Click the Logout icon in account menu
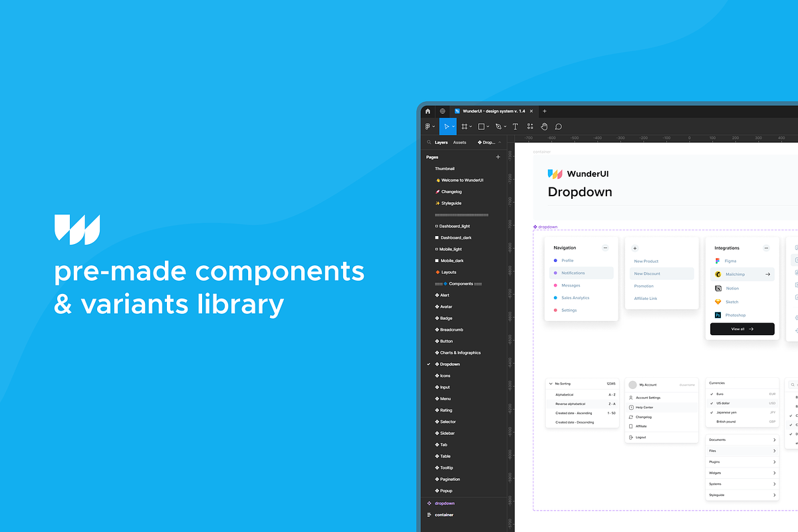 [630, 437]
